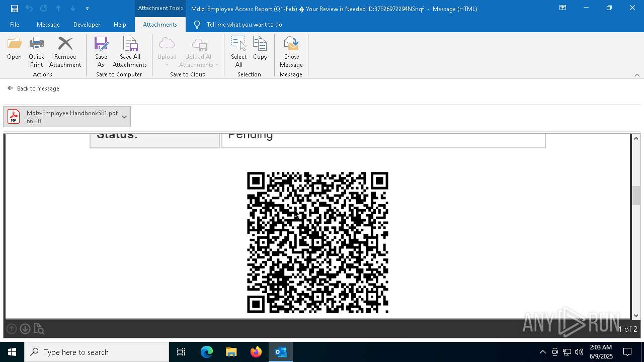Open the File menu
The height and width of the screenshot is (362, 644).
point(15,25)
